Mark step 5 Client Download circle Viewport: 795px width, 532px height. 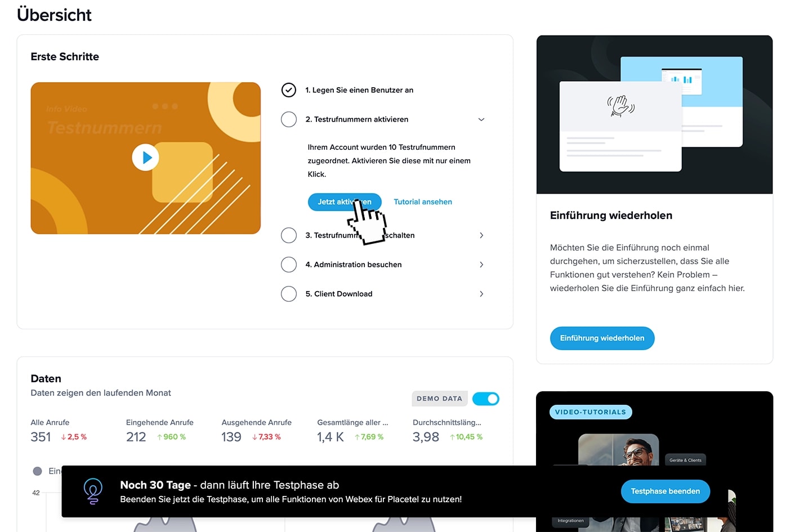coord(289,294)
